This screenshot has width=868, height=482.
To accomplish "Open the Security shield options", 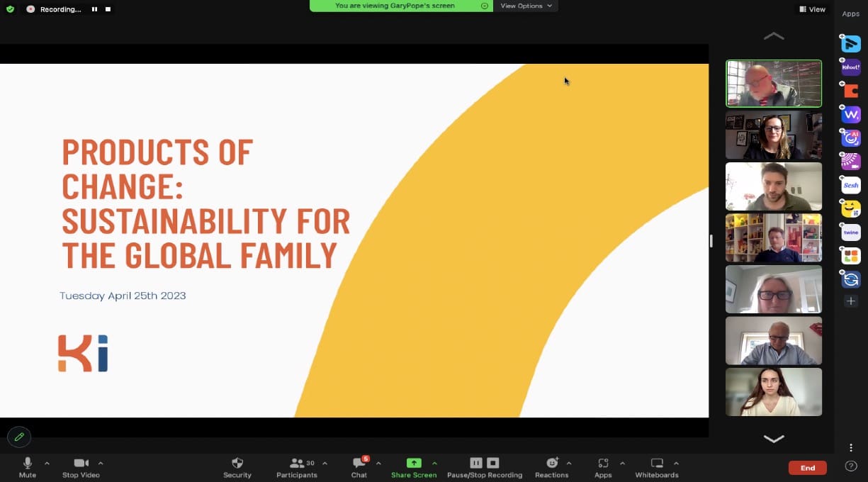I will coord(237,468).
